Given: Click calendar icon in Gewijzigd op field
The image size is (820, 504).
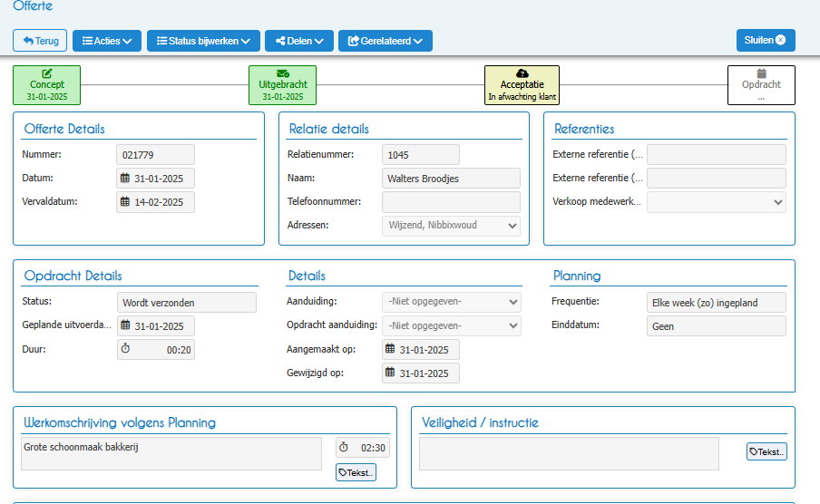Looking at the screenshot, I should point(390,373).
